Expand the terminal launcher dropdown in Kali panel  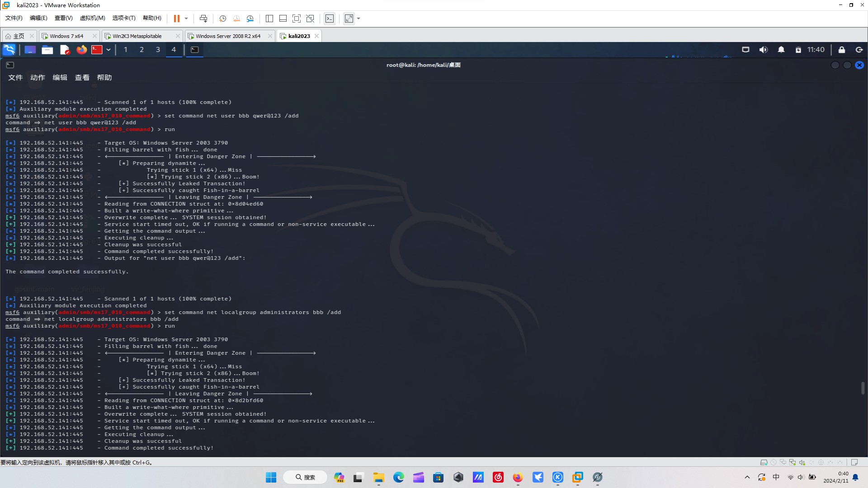point(108,50)
